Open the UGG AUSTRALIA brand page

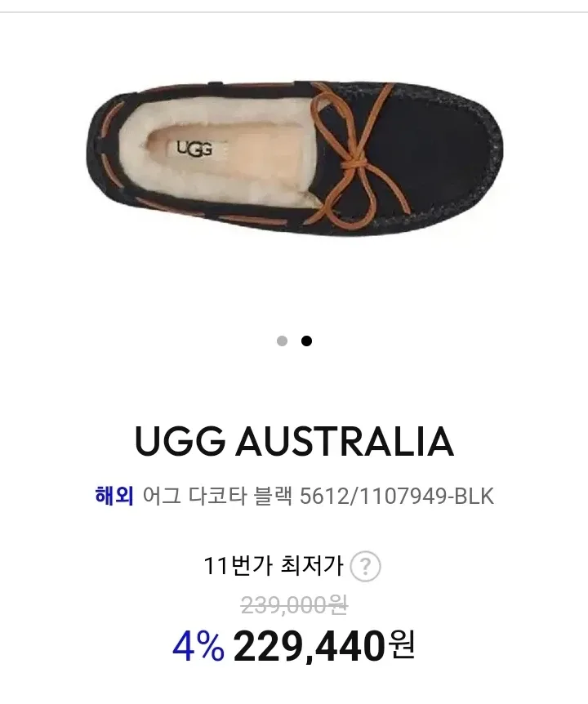pos(294,441)
